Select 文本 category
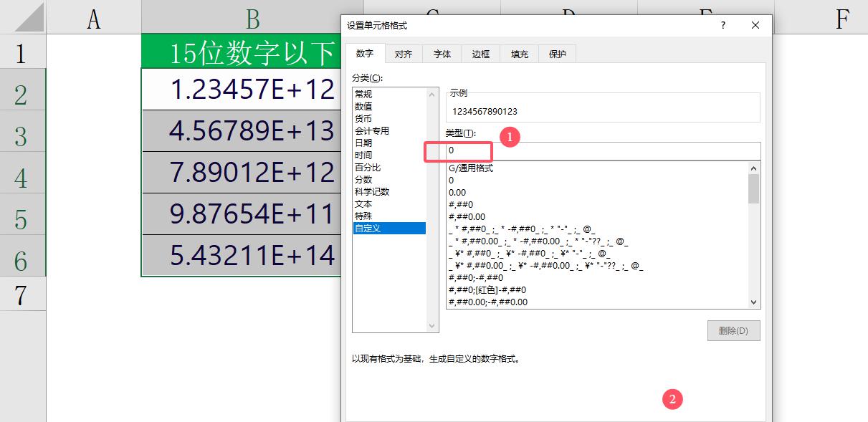Viewport: 868px width, 422px height. pyautogui.click(x=389, y=204)
